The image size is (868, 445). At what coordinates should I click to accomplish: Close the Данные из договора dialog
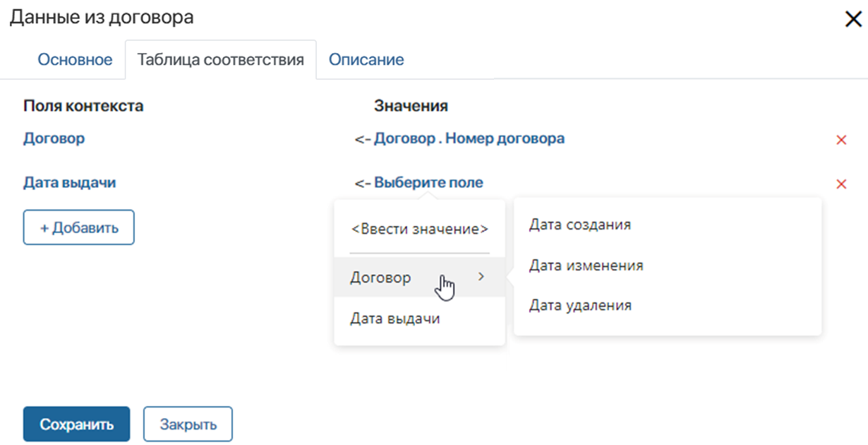coord(853,19)
